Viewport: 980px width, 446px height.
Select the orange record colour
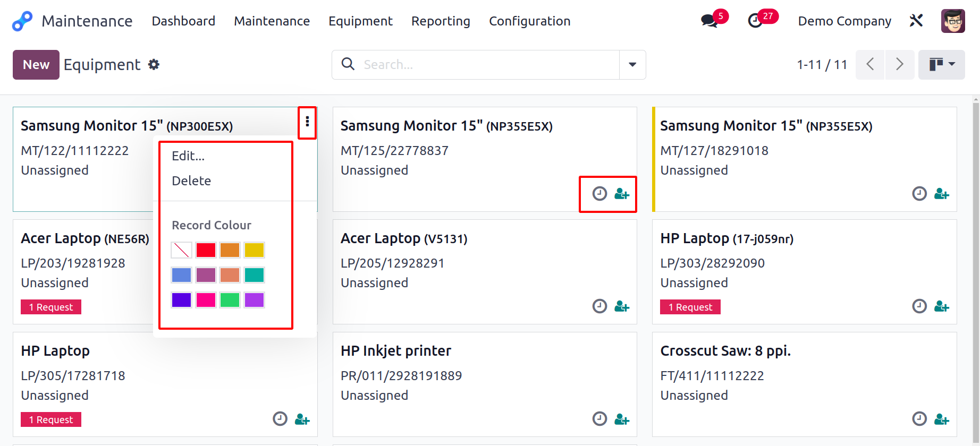click(x=230, y=250)
